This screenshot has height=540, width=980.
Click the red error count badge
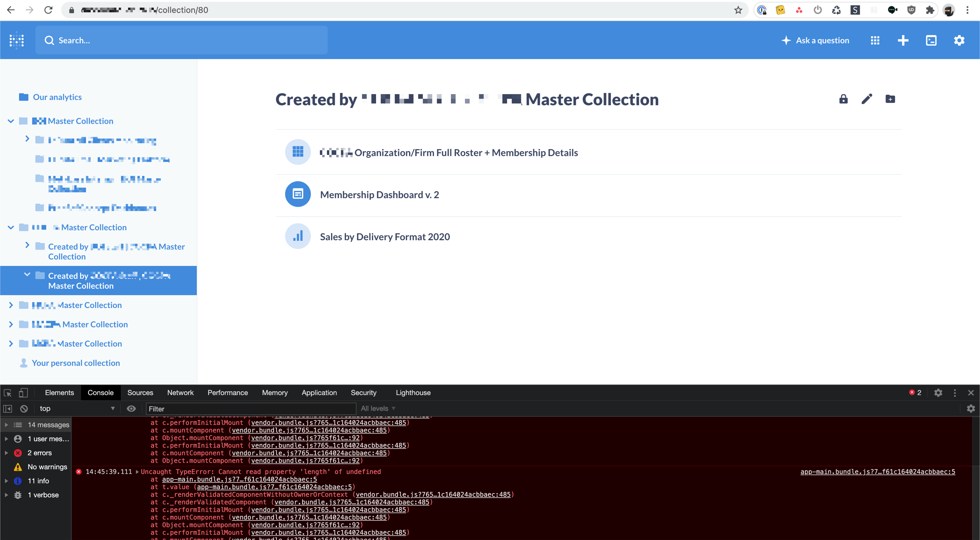point(915,392)
